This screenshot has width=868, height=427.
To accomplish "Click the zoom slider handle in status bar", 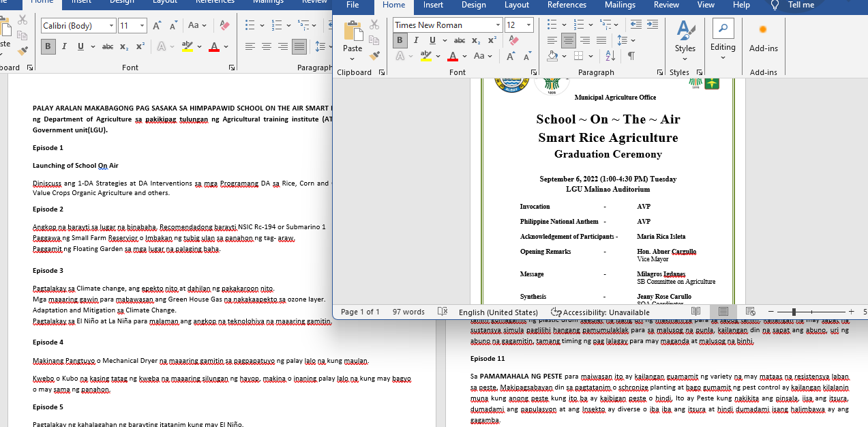I will [794, 312].
